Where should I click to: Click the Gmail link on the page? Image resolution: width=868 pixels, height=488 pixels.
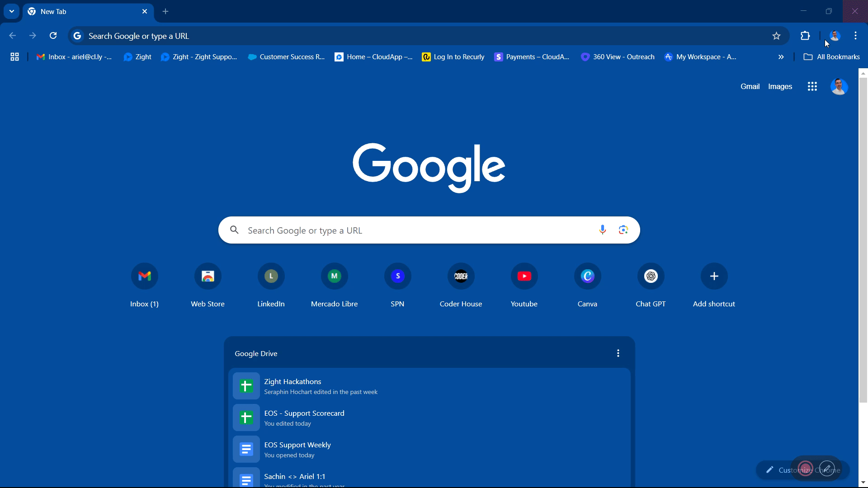point(750,86)
